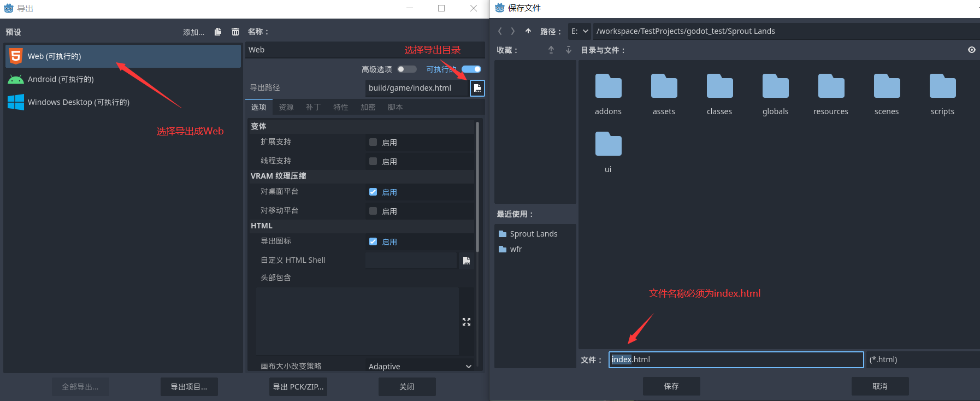Switch to the Encryption tab
This screenshot has height=401, width=980.
368,107
